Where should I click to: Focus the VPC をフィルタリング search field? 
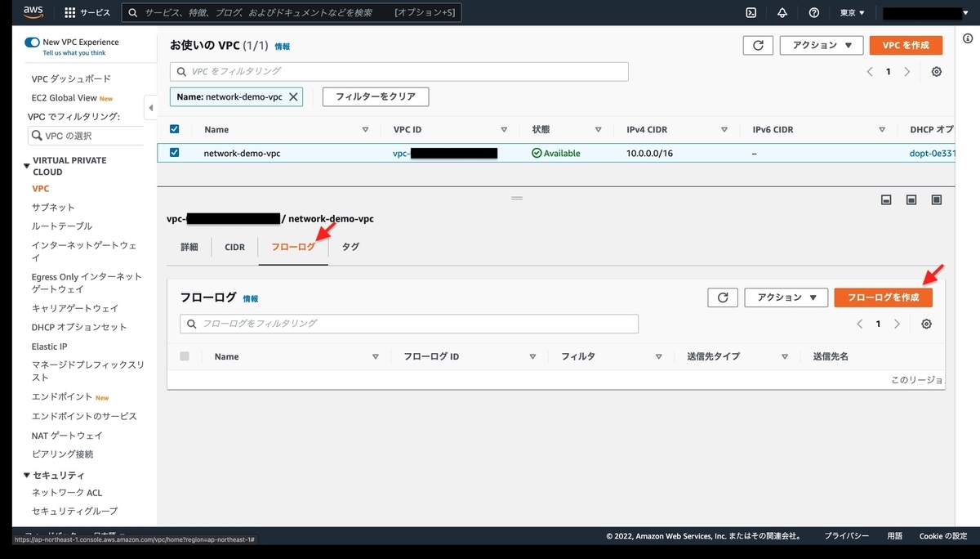tap(399, 71)
